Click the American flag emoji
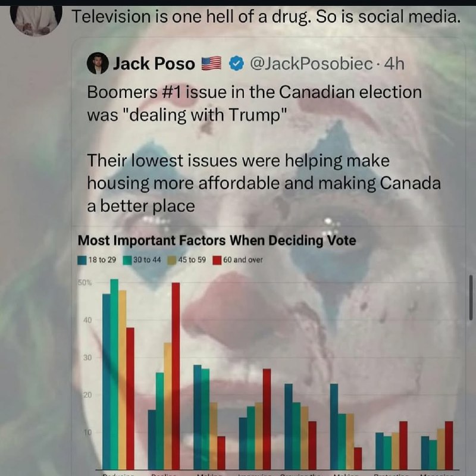Screen dimensions: 476x476 pos(212,64)
